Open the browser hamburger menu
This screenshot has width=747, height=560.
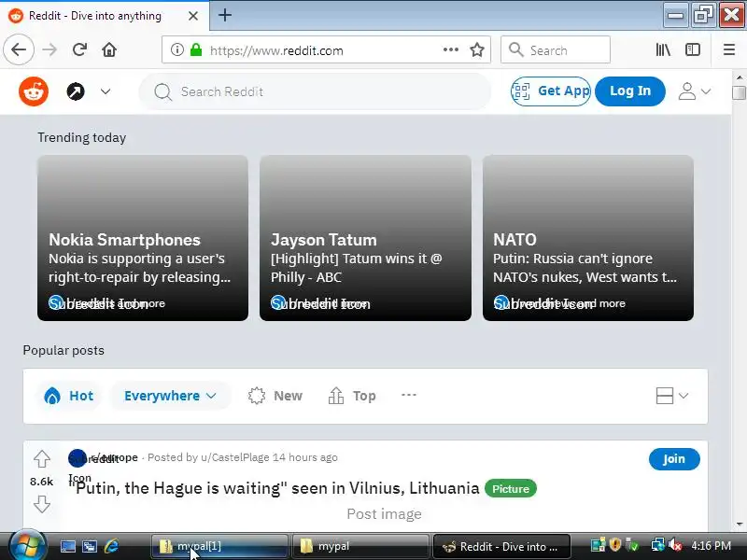point(729,49)
